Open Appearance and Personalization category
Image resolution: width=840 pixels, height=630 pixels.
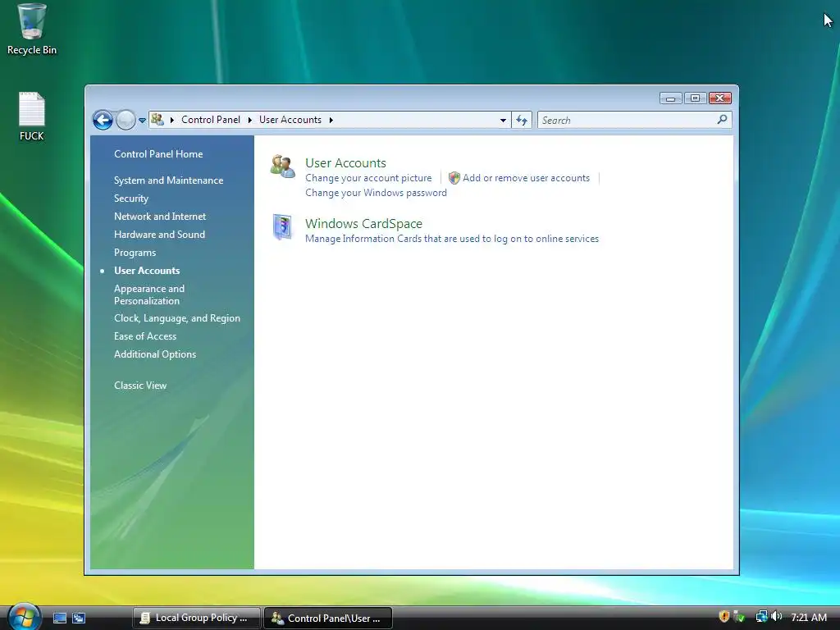[149, 294]
